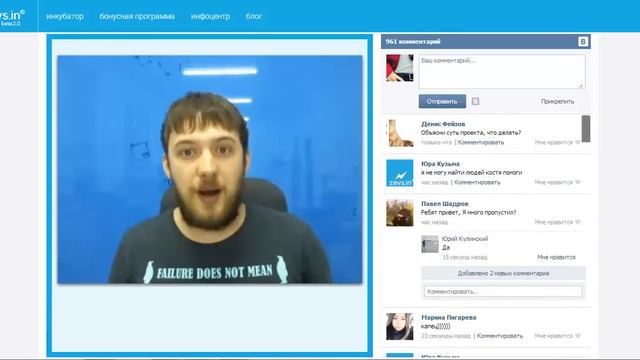The width and height of the screenshot is (640, 360).
Task: Click Марина Пигарева avatar thumbnail
Action: (400, 327)
